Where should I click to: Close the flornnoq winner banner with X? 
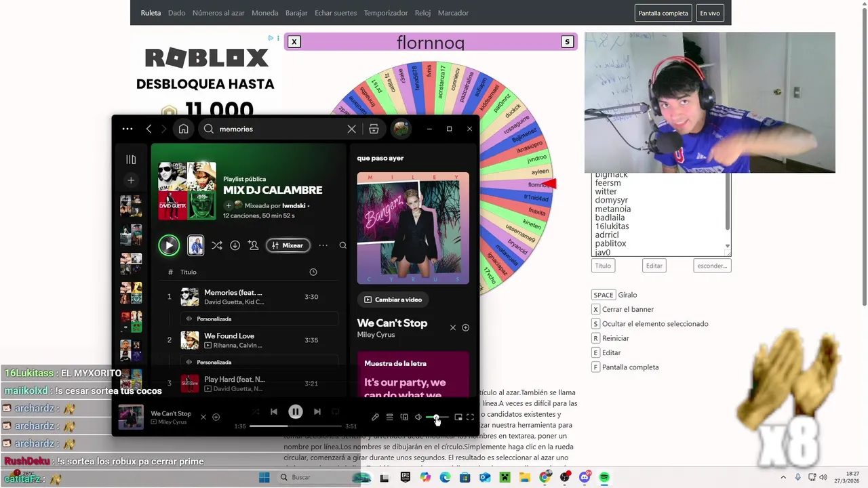294,42
